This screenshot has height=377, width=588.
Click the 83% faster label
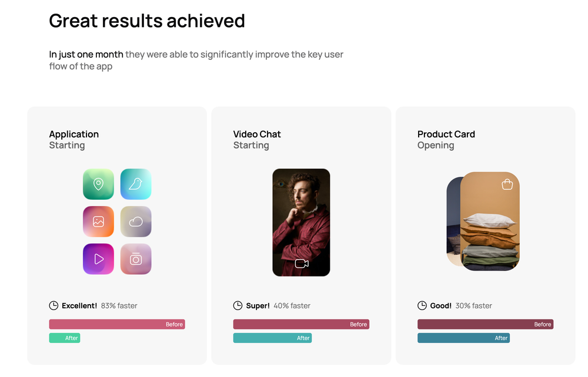click(120, 305)
